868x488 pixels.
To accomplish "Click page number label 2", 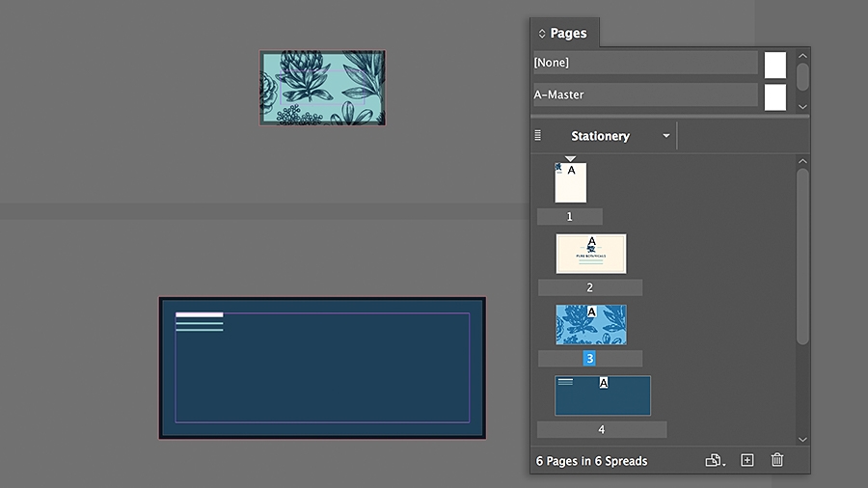I will click(590, 287).
